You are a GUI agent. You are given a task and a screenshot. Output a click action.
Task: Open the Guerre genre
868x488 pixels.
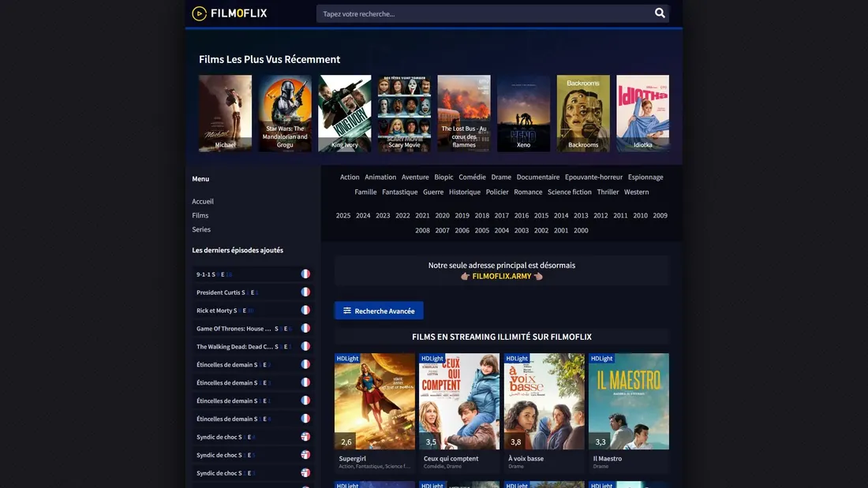pos(433,192)
